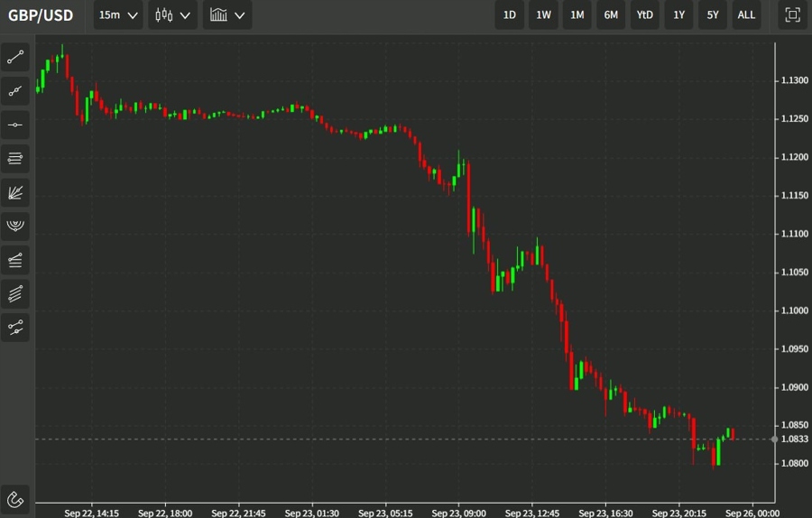This screenshot has width=812, height=518.
Task: Click the 1.1150 price axis label
Action: tap(794, 195)
